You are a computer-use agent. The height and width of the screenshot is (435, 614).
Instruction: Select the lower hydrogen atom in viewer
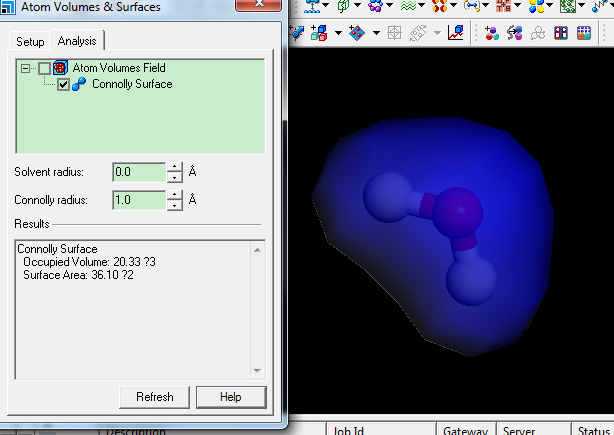pos(471,280)
